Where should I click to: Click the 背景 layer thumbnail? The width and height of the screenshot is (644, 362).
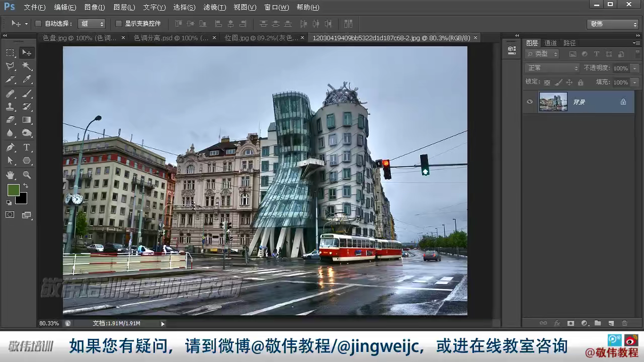click(x=553, y=102)
